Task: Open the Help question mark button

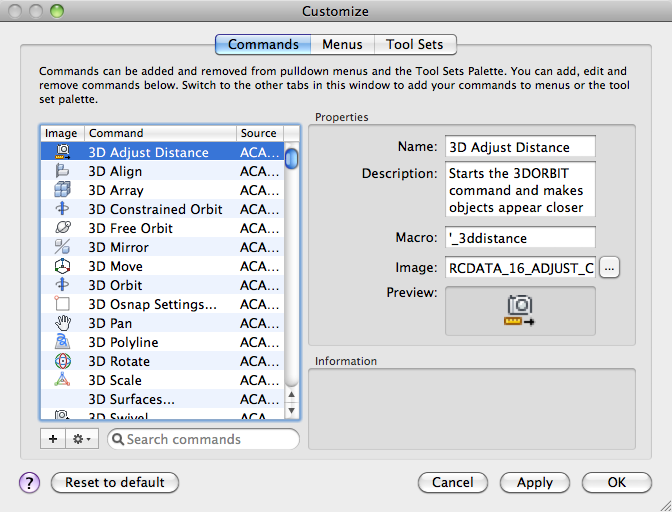Action: (x=29, y=483)
